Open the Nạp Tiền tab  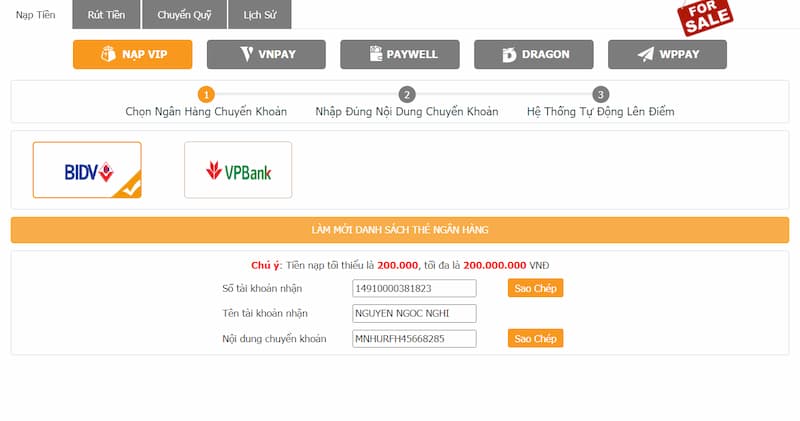click(x=36, y=15)
